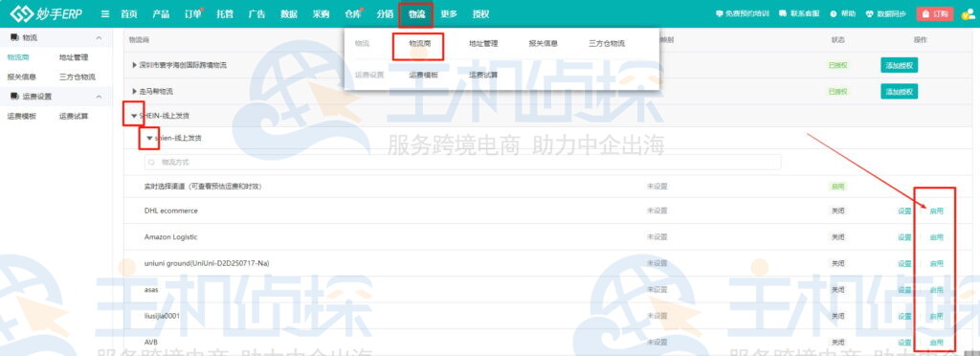Click the 妙手ERP logo

point(46,13)
